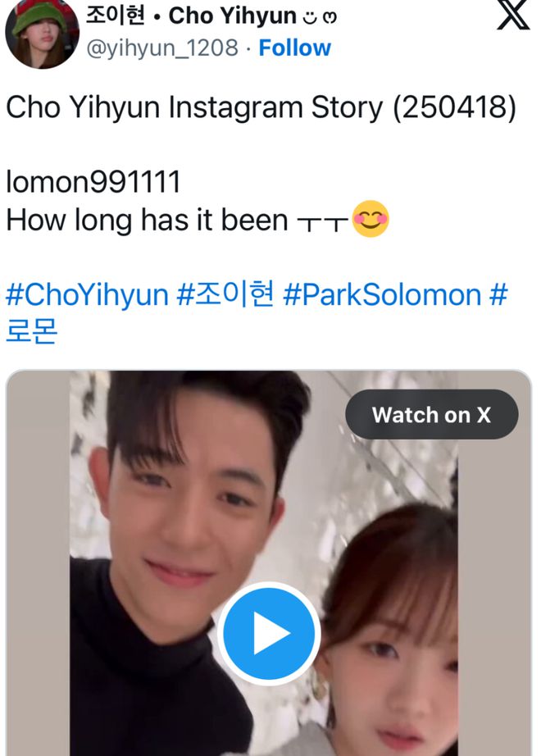Screen dimensions: 541x756
Task: Follow the @yihyun_1208 account
Action: pyautogui.click(x=294, y=48)
